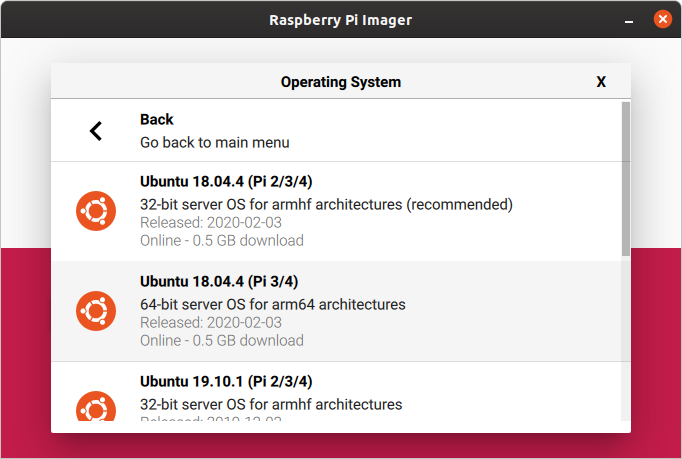The image size is (682, 459).
Task: Close the Raspberry Pi Imager window
Action: (662, 19)
